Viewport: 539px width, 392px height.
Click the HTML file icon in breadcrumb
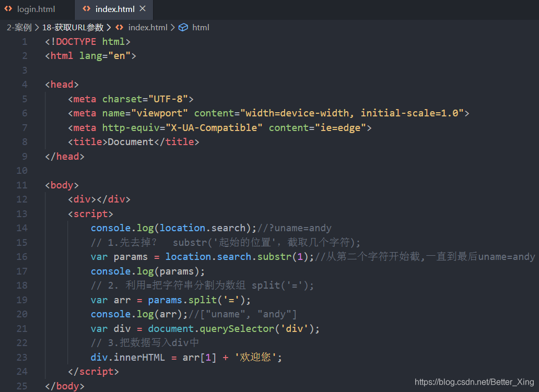coord(119,28)
